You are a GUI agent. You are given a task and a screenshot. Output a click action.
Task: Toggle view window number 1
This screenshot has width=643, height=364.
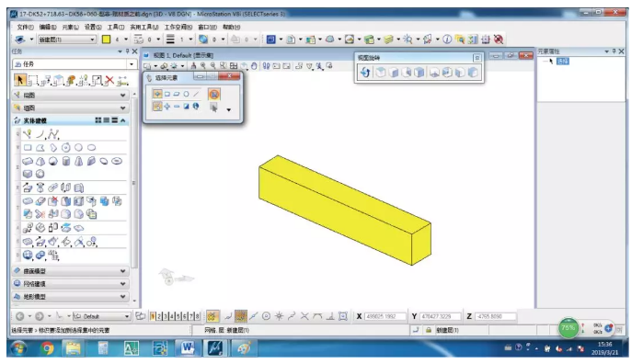pyautogui.click(x=153, y=316)
